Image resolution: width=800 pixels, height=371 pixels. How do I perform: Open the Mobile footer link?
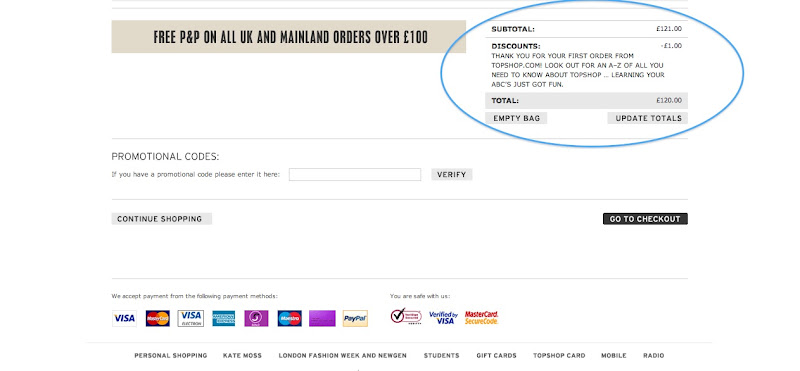tap(614, 356)
